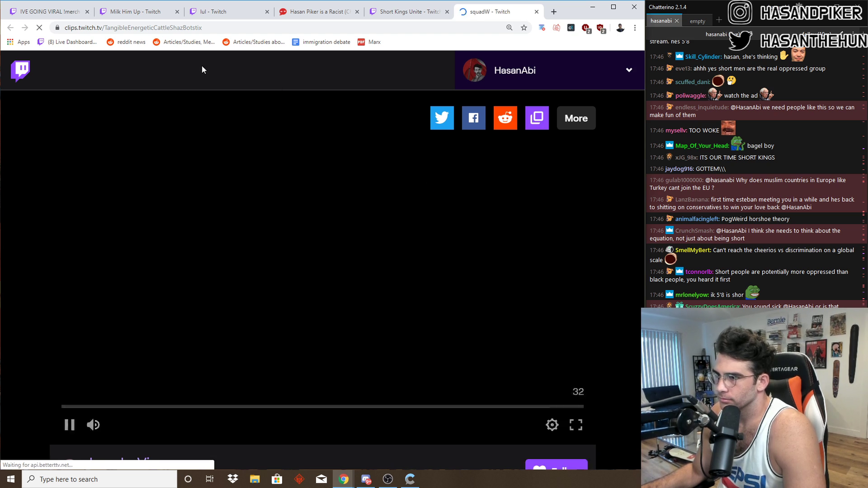Mute the clip volume
868x488 pixels.
click(x=93, y=425)
